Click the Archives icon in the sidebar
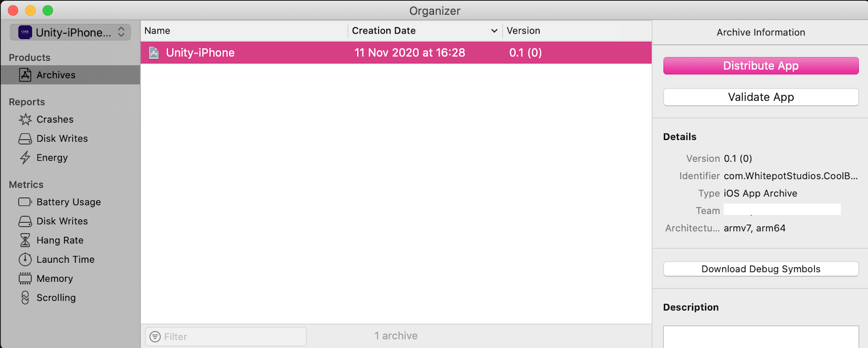 pyautogui.click(x=25, y=75)
